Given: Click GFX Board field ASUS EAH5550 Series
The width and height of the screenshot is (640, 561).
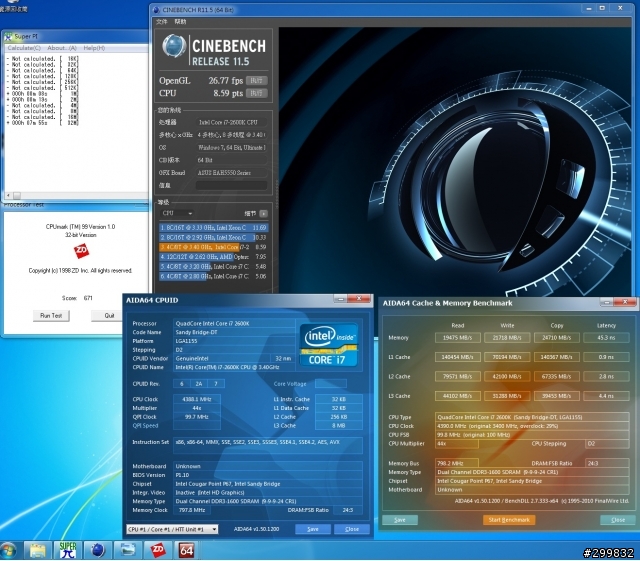Looking at the screenshot, I should 231,173.
